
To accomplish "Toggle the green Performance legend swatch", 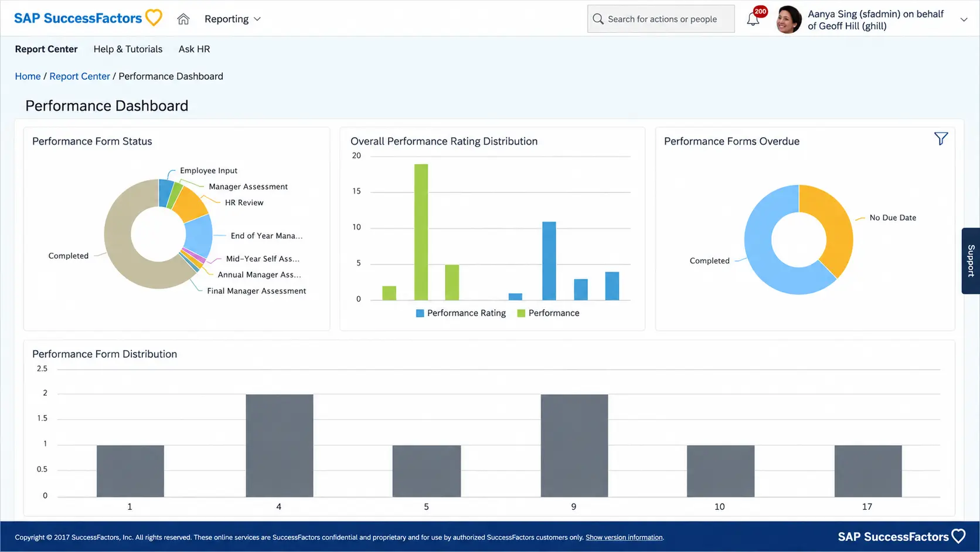I will tap(521, 313).
